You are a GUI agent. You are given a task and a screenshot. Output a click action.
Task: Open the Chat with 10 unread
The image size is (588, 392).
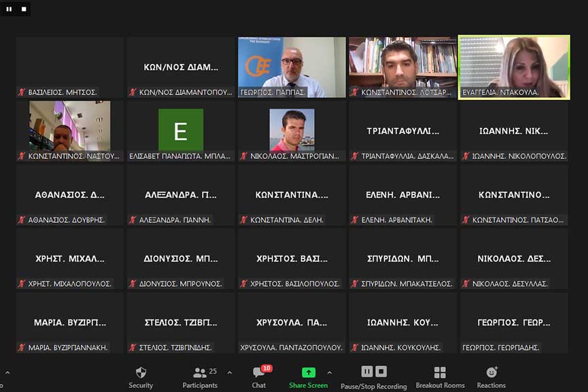click(x=259, y=377)
